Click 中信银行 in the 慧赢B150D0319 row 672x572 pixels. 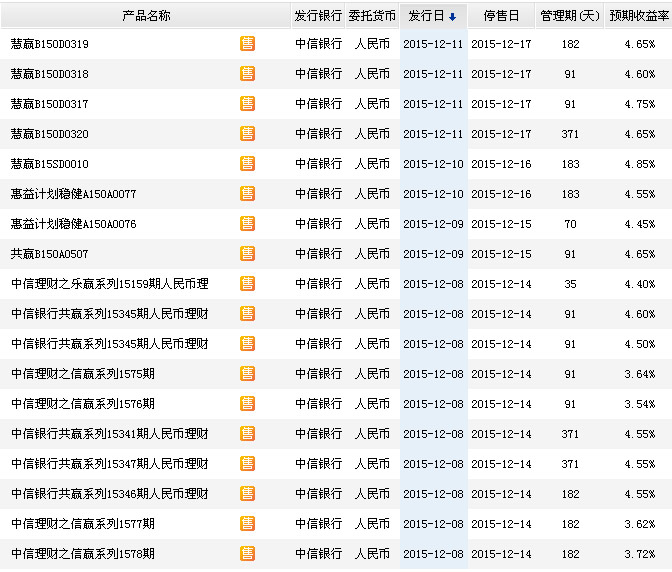[318, 44]
